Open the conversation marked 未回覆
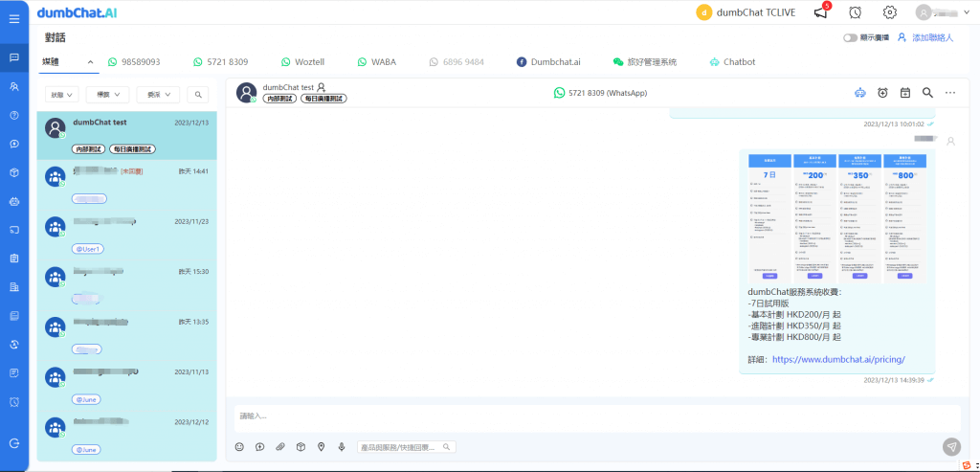 127,185
